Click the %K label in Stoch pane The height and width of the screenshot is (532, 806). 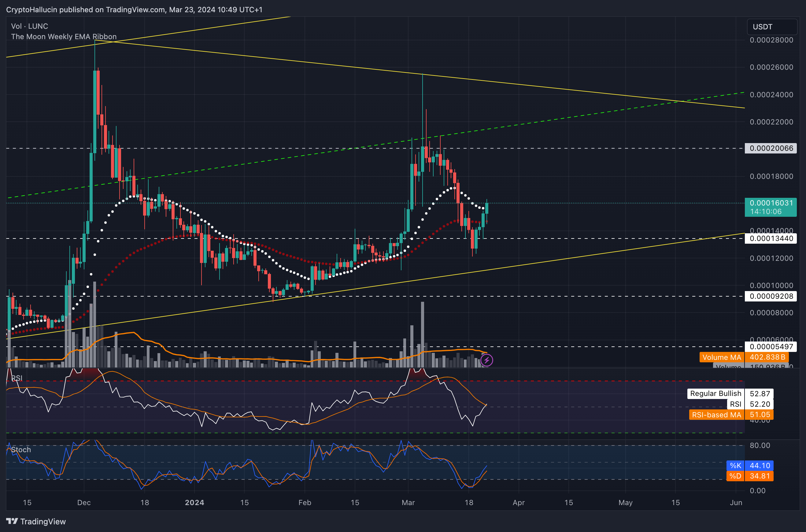click(x=735, y=465)
